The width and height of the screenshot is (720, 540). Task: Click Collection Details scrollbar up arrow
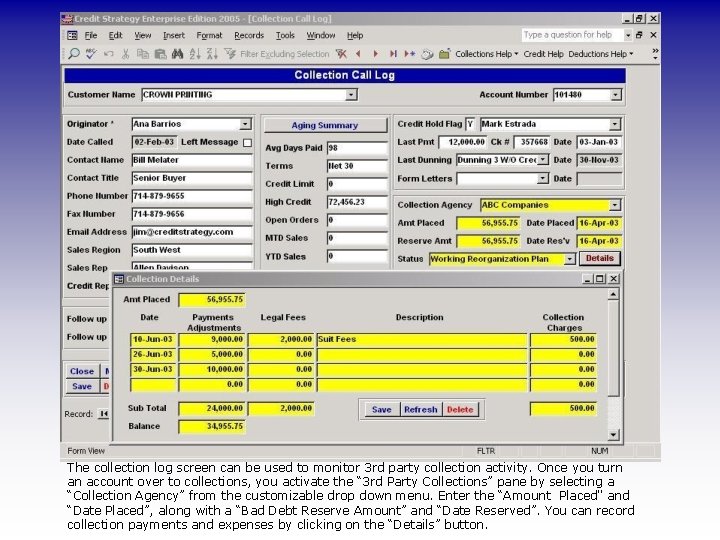(613, 294)
